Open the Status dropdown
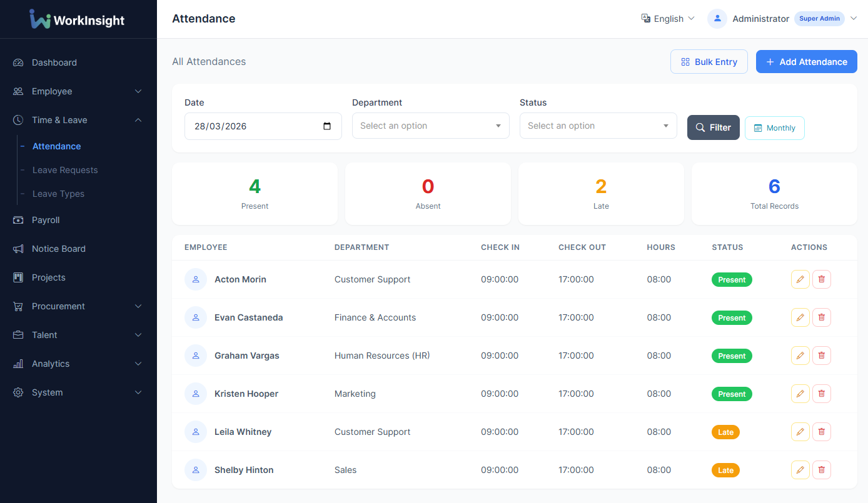Screen dimensions: 868x503 point(598,126)
